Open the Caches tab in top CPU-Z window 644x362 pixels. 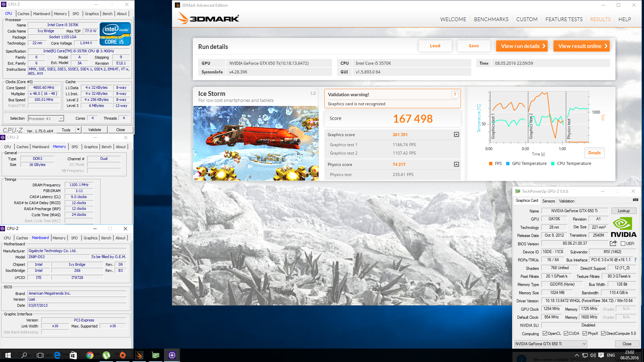click(x=23, y=14)
